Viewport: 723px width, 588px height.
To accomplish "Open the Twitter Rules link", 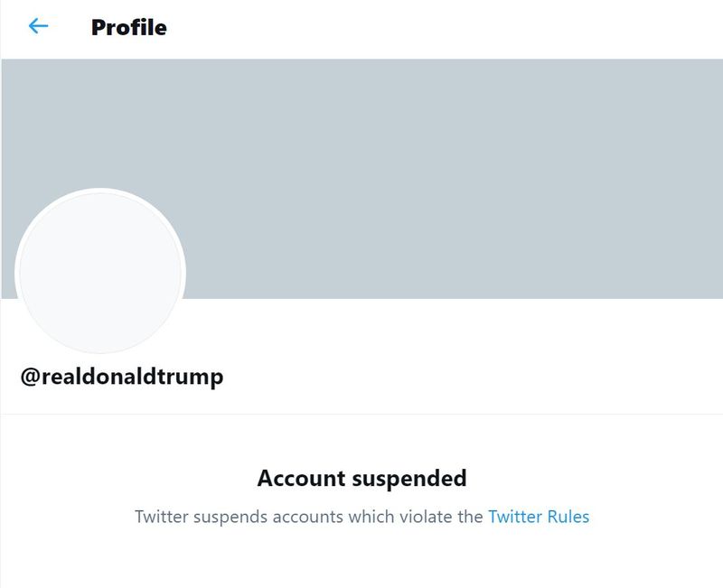I will point(538,518).
